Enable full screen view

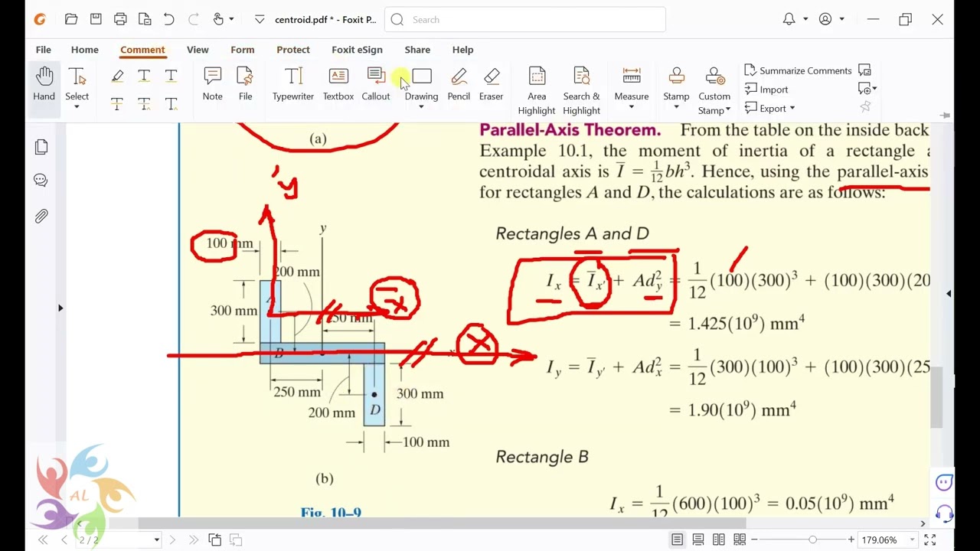click(x=930, y=540)
